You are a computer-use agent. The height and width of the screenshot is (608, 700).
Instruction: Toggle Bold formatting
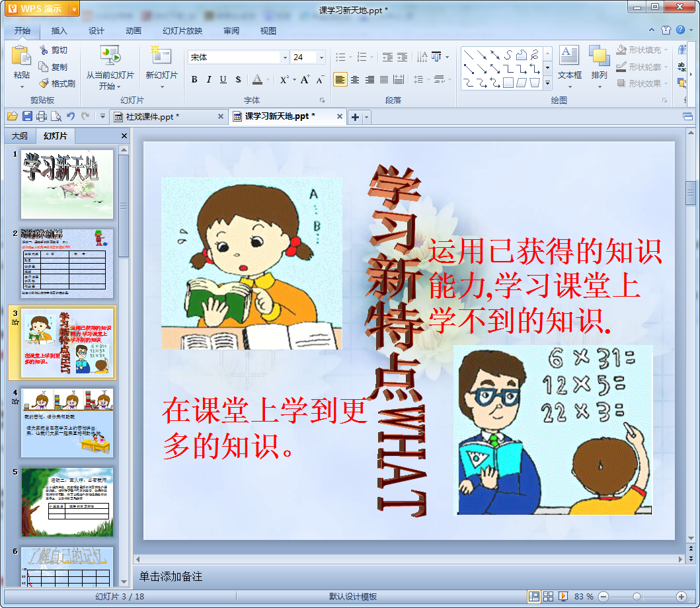pyautogui.click(x=194, y=79)
